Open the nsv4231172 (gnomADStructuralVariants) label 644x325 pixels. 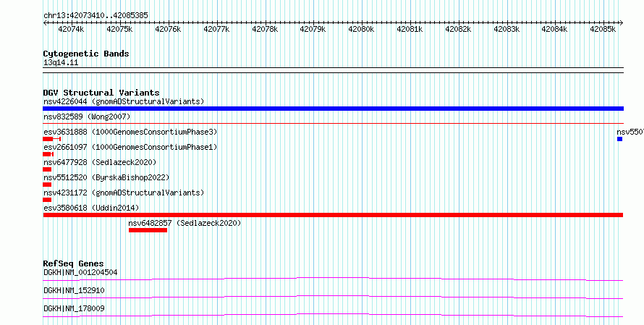click(x=124, y=193)
